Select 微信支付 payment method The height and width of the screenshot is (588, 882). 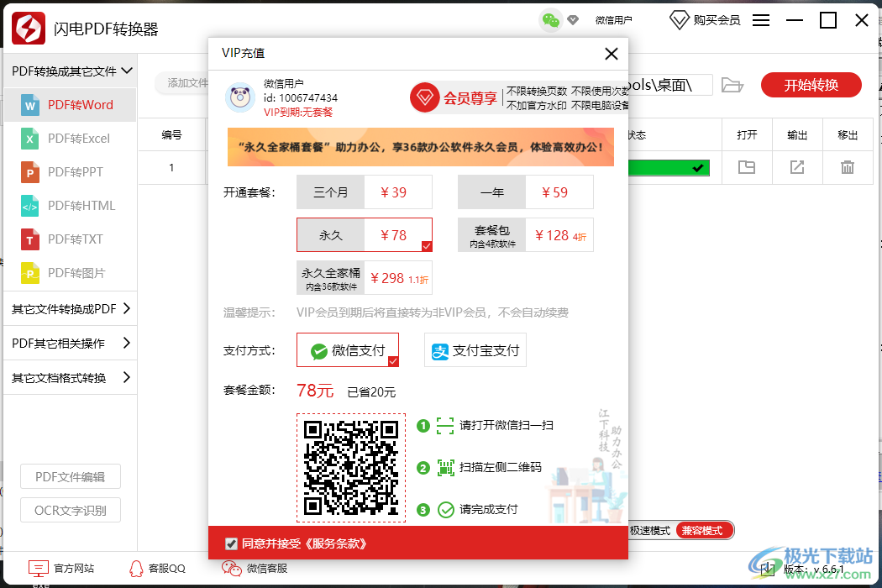coord(348,350)
